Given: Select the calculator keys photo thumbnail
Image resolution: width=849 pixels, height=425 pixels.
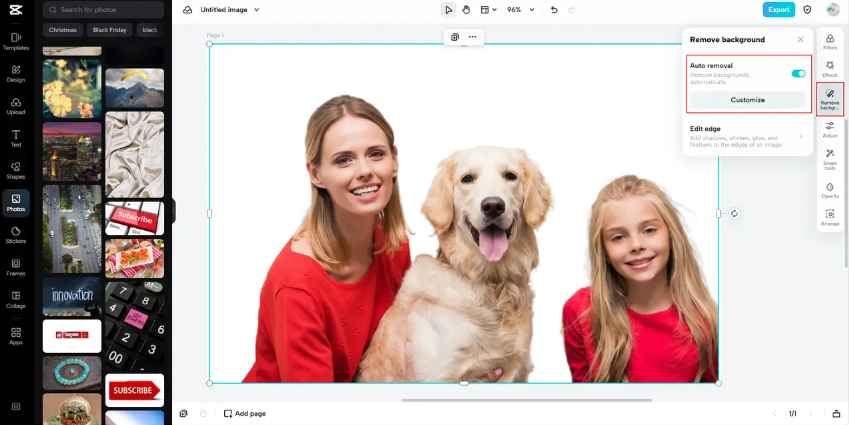Looking at the screenshot, I should click(x=134, y=325).
